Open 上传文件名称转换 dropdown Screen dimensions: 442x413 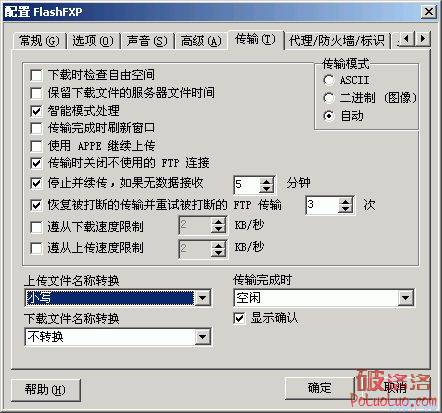click(202, 298)
